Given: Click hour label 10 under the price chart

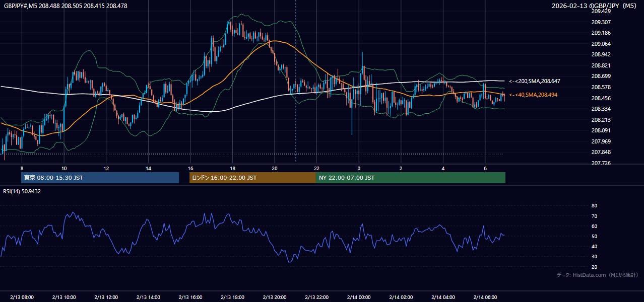Looking at the screenshot, I should pos(64,168).
